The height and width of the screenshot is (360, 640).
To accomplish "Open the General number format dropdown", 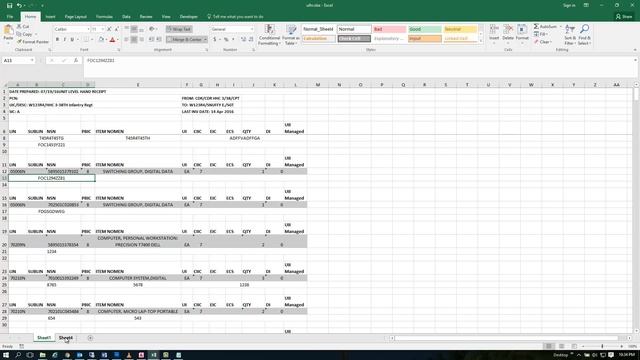I will [252, 29].
